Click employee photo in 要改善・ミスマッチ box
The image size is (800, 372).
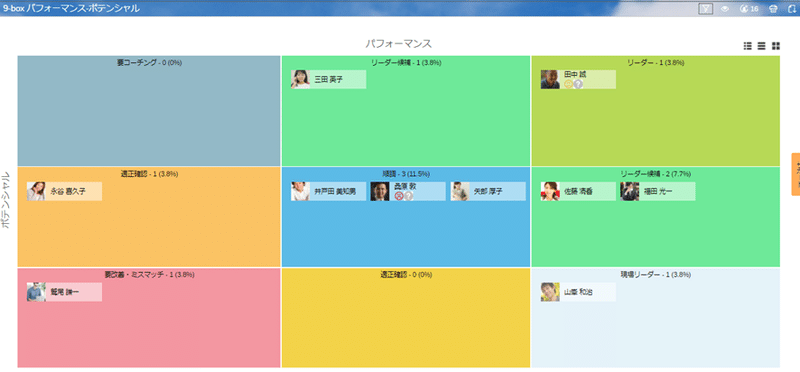36,292
